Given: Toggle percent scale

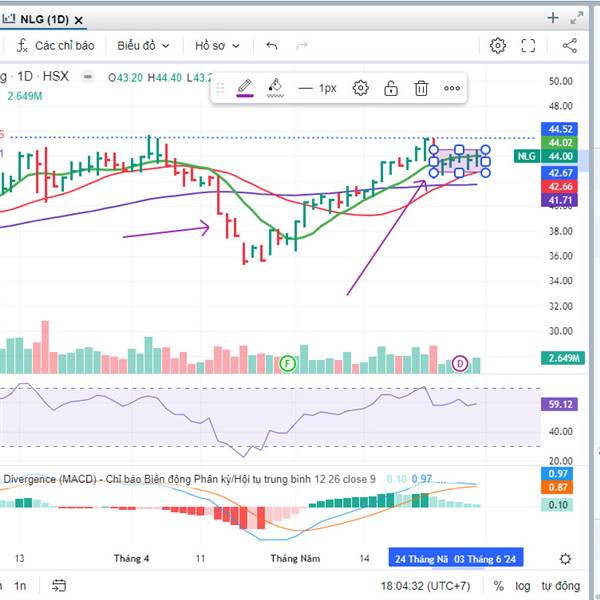Looking at the screenshot, I should (x=498, y=586).
